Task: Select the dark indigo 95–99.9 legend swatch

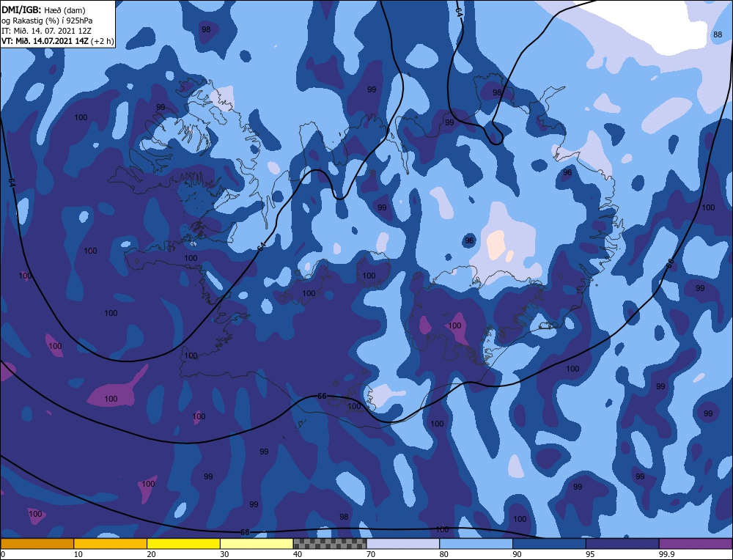Action: [x=622, y=543]
